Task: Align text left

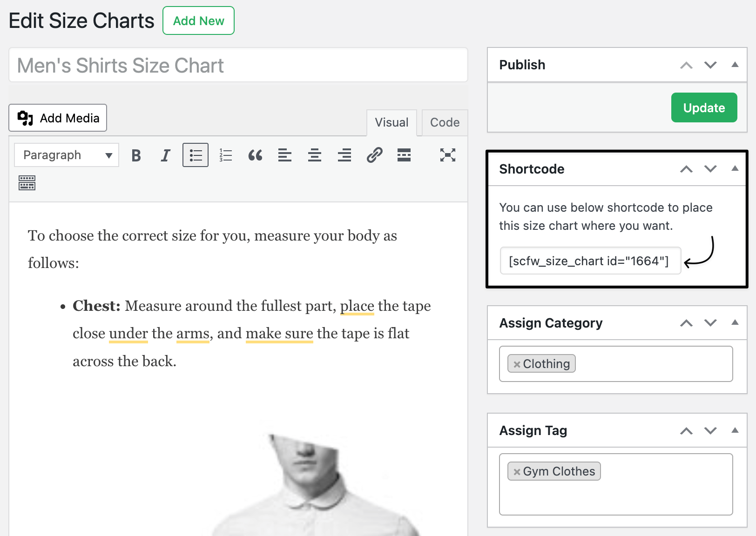Action: click(x=285, y=155)
